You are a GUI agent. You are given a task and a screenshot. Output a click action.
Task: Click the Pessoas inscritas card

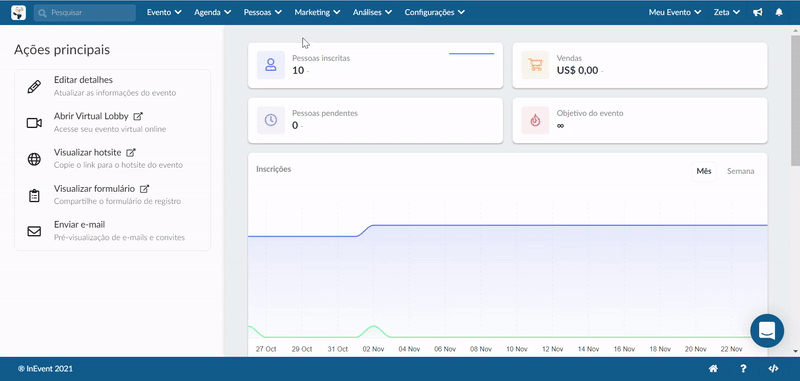point(376,65)
